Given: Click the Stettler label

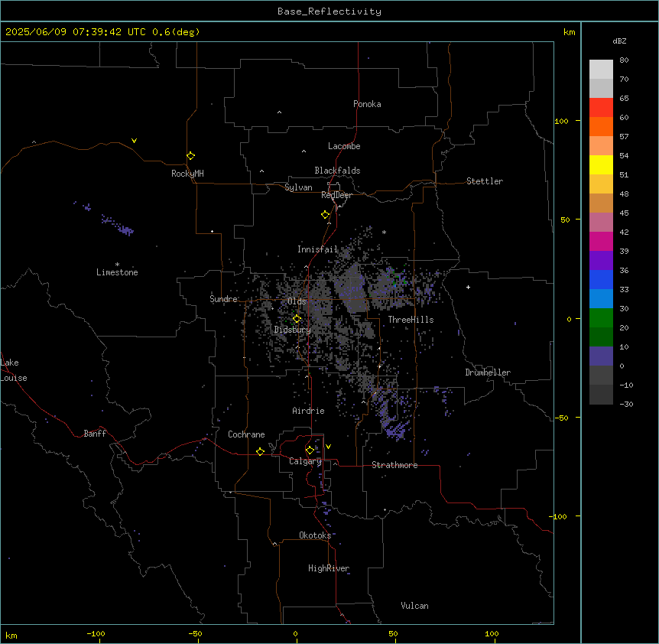Looking at the screenshot, I should pos(484,181).
